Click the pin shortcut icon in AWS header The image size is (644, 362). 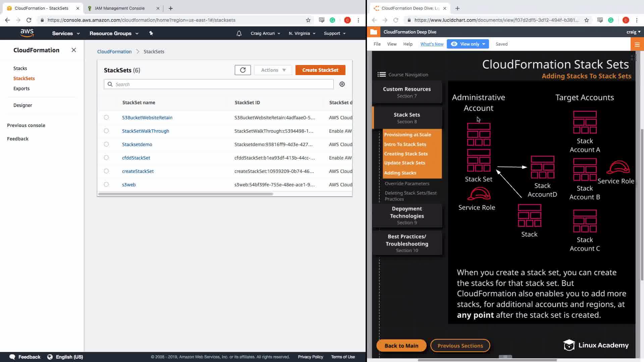click(151, 33)
